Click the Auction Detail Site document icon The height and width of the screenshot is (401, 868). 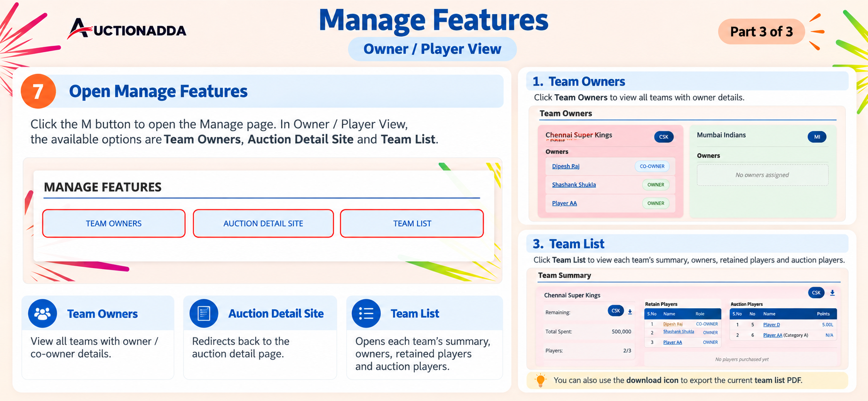204,313
